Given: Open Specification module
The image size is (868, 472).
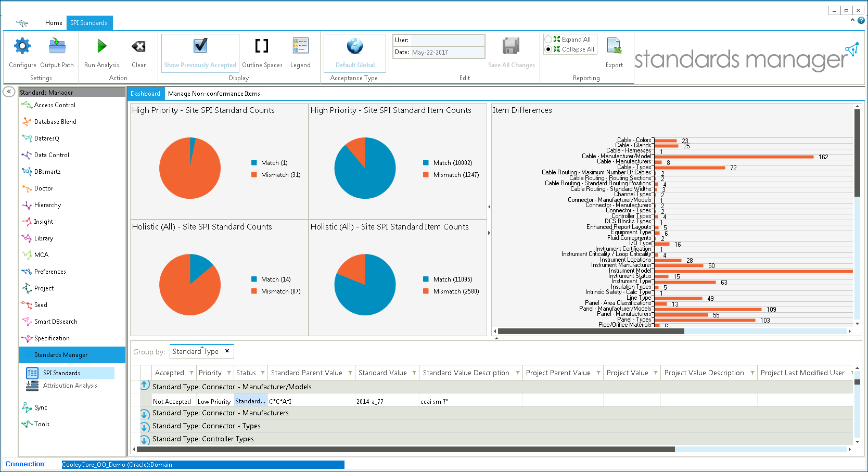Looking at the screenshot, I should pyautogui.click(x=52, y=338).
